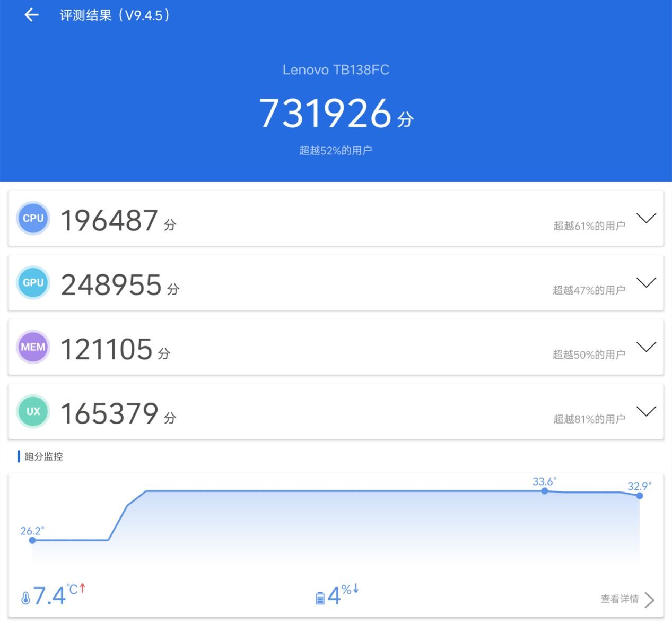This screenshot has height=622, width=672.
Task: Click the 超越50%的用户 MEM ranking text
Action: 589,355
